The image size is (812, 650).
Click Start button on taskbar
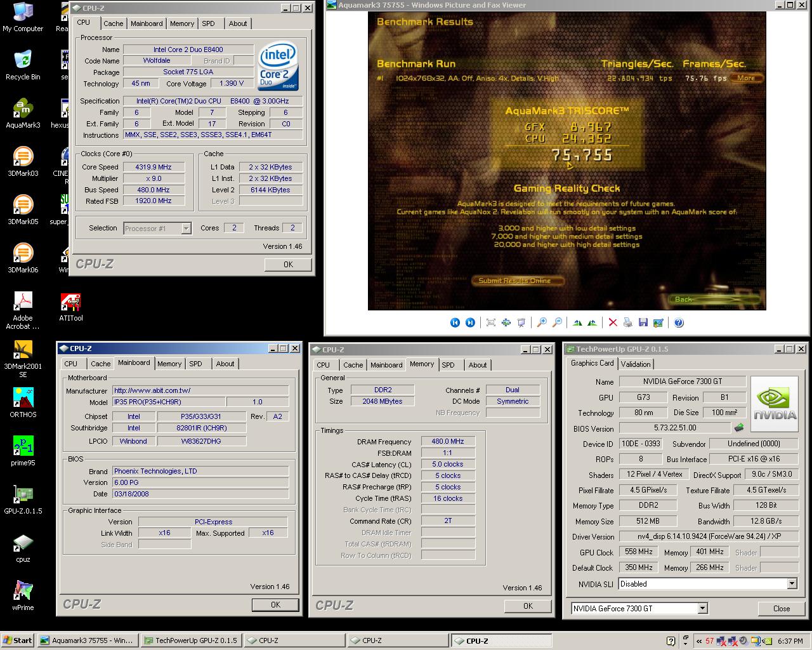[18, 640]
